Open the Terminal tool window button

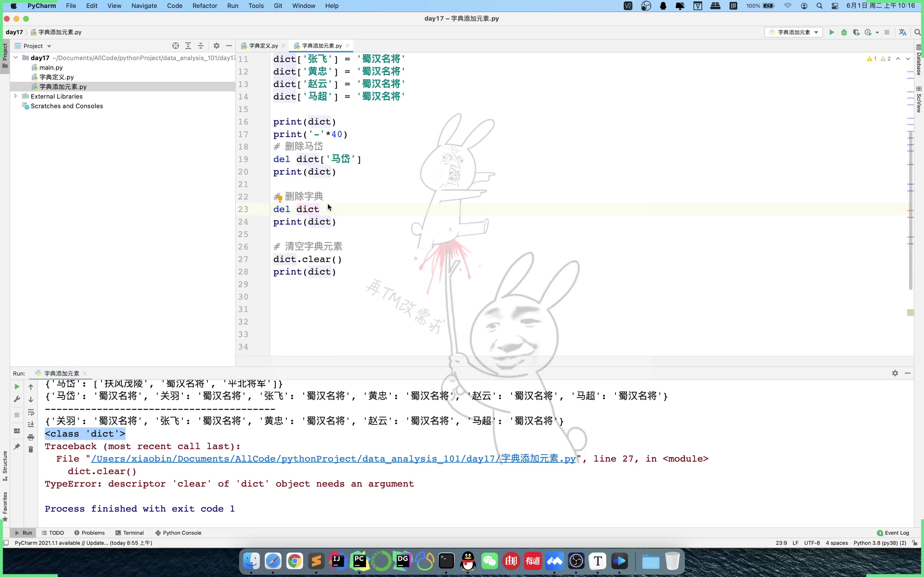coord(129,533)
